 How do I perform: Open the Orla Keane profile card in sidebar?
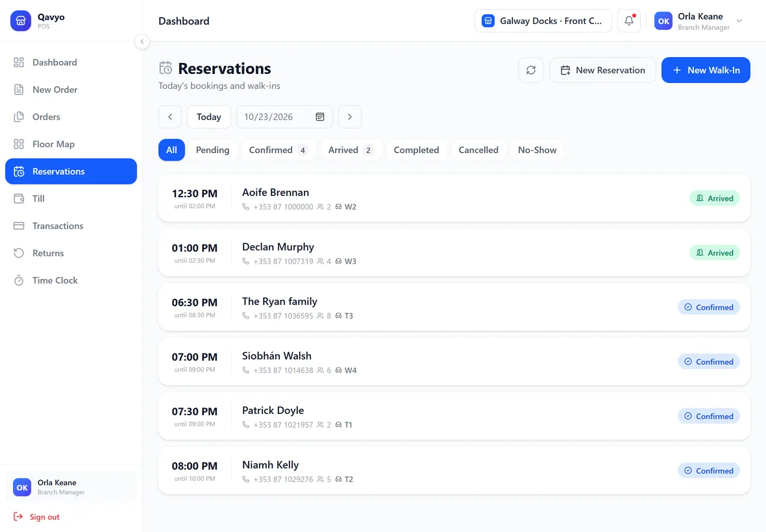coord(71,487)
